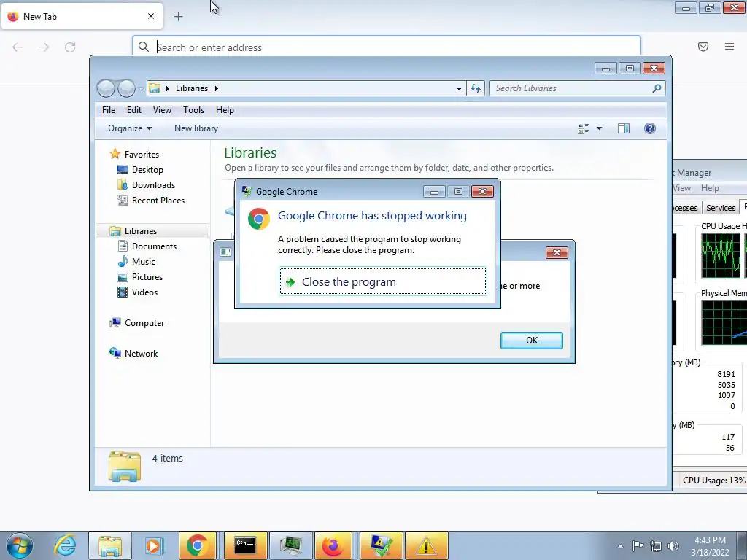This screenshot has height=560, width=747.
Task: Select Network in the navigation pane
Action: tap(141, 354)
